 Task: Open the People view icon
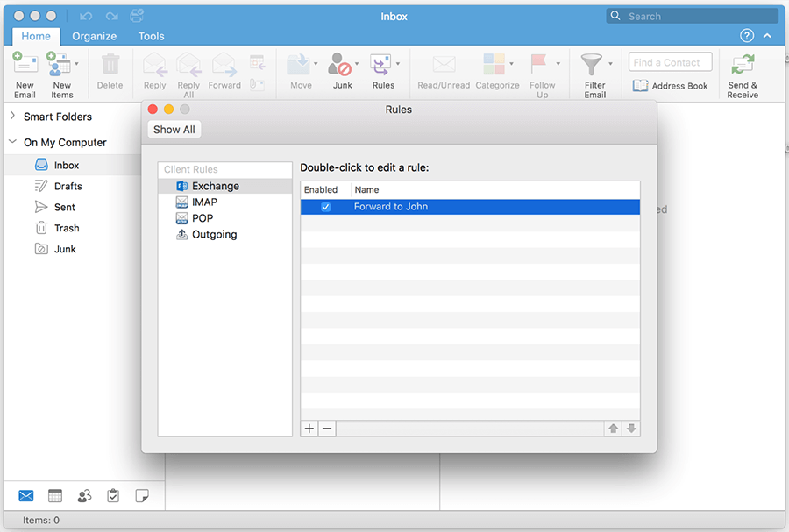[84, 496]
